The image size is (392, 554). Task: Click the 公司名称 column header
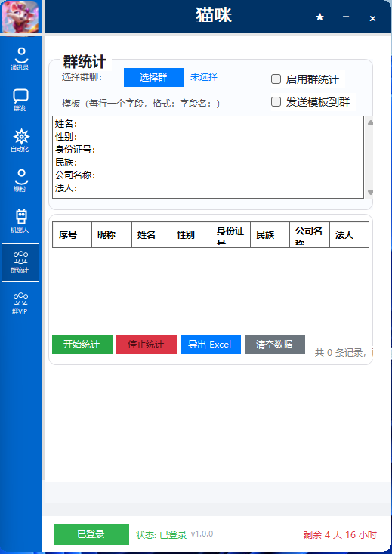(310, 234)
